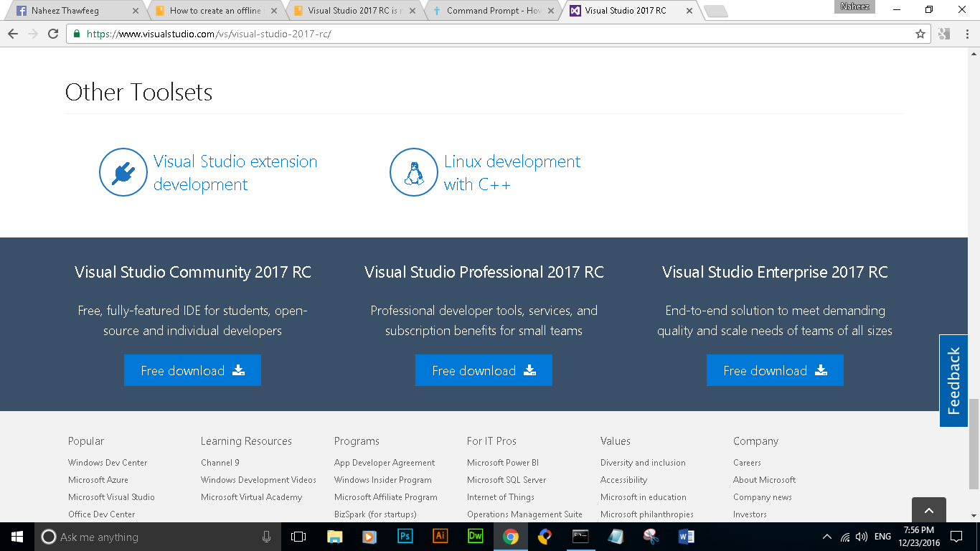Launch Illustrator from the taskbar

click(440, 537)
